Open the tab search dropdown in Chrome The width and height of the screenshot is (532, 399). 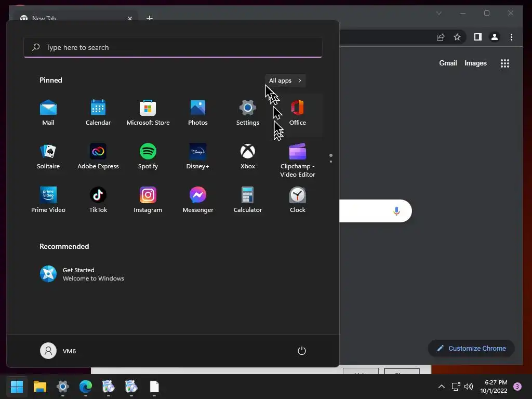tap(438, 13)
